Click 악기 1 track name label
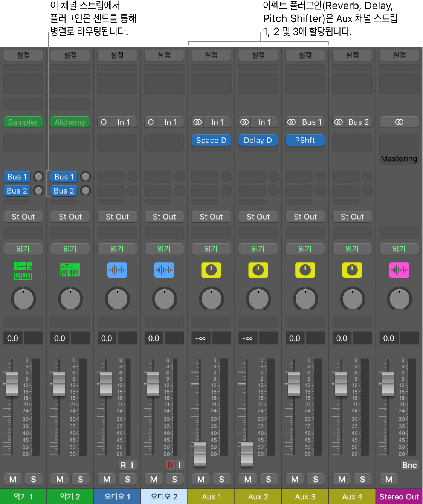This screenshot has width=423, height=504. pos(23,496)
